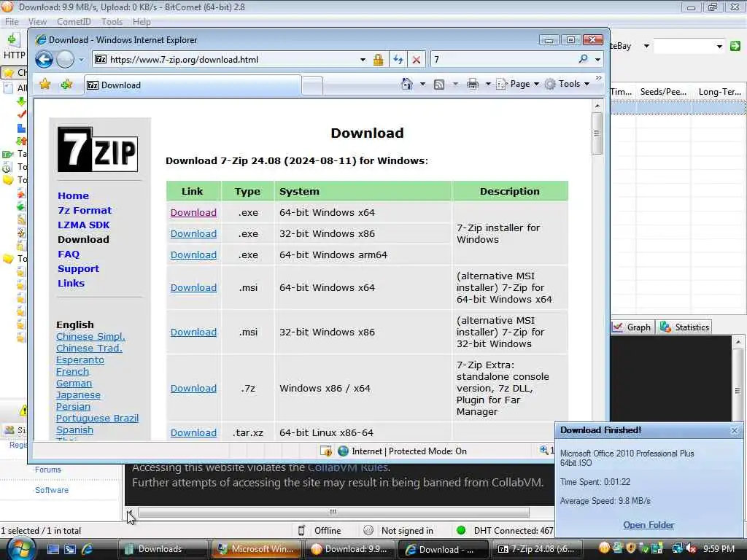The image size is (747, 560).
Task: Click the Home icon in the IE command bar
Action: click(407, 85)
